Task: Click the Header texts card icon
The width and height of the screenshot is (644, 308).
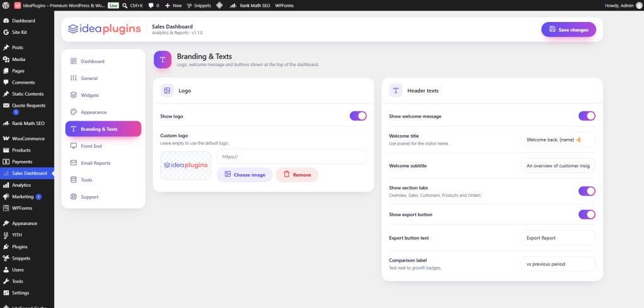Action: [396, 91]
